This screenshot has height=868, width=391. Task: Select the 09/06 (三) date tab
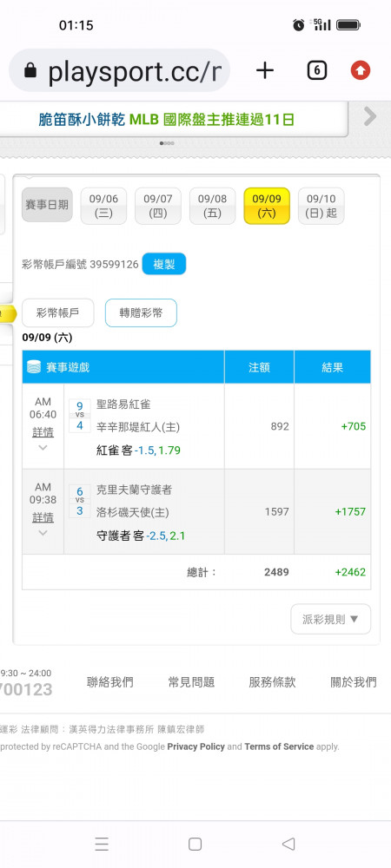(x=103, y=206)
